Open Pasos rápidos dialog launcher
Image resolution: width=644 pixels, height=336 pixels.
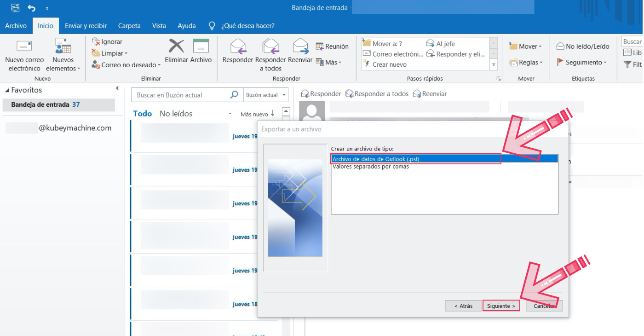pos(498,79)
